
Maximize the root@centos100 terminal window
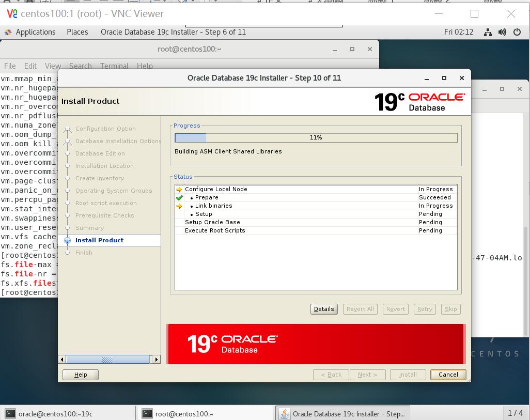[352, 50]
